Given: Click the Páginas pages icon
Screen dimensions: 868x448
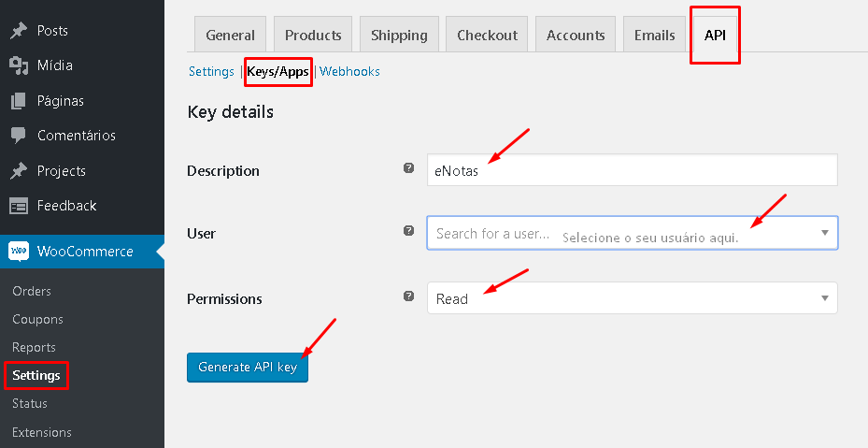Looking at the screenshot, I should (x=19, y=101).
